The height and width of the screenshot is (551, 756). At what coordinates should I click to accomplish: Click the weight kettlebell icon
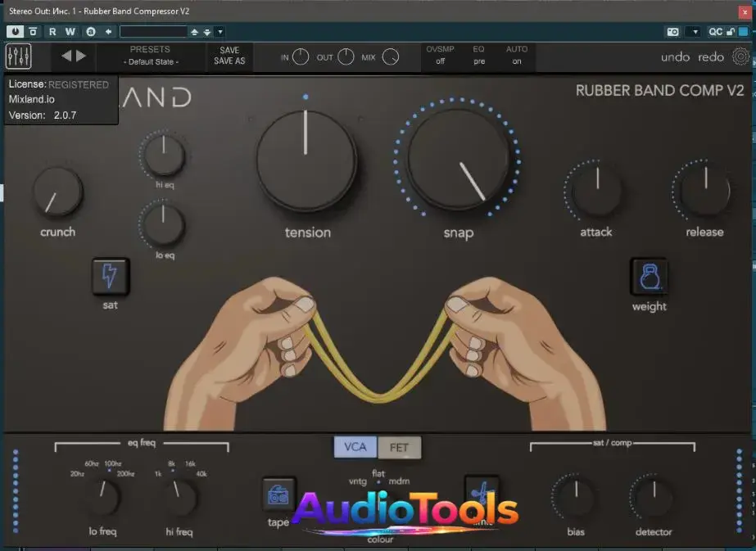pyautogui.click(x=649, y=278)
